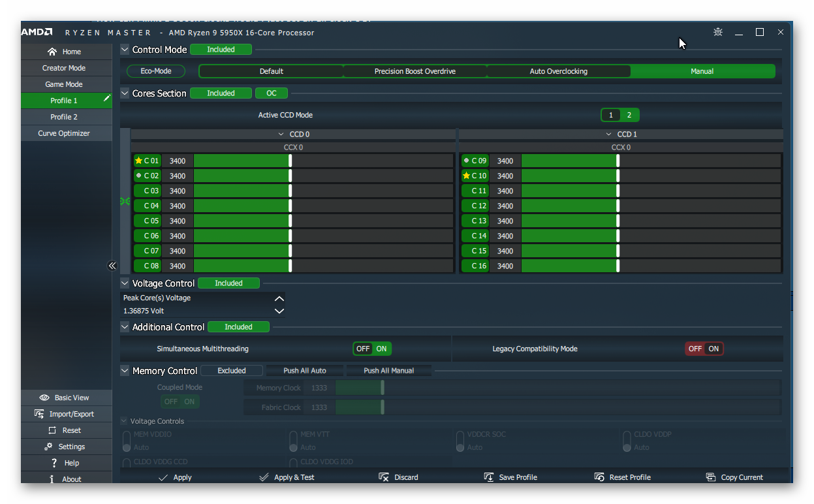Click C 03 frequency value 3400 field
Screen dimensions: 814x504
(178, 191)
